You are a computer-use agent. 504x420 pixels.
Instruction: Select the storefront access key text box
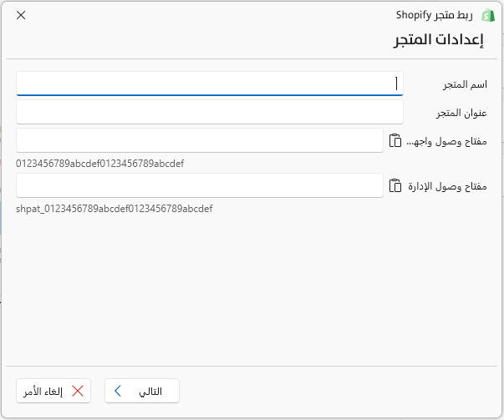200,140
